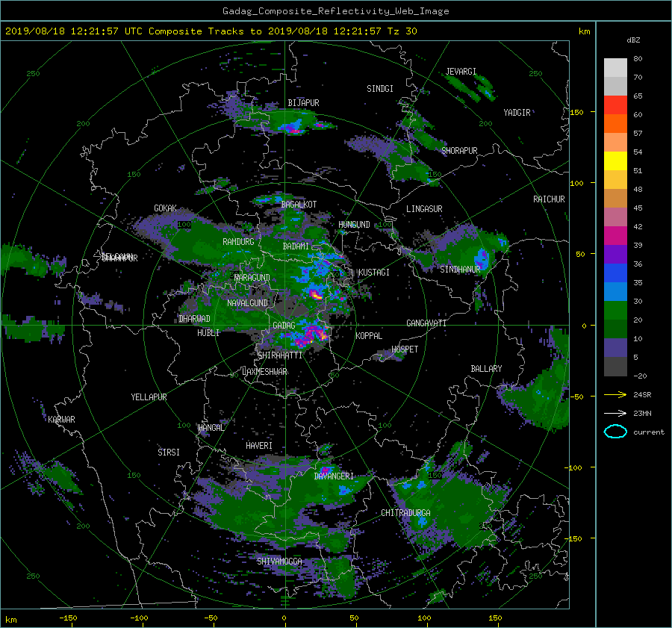Click the RAMDURG city label

pyautogui.click(x=238, y=242)
